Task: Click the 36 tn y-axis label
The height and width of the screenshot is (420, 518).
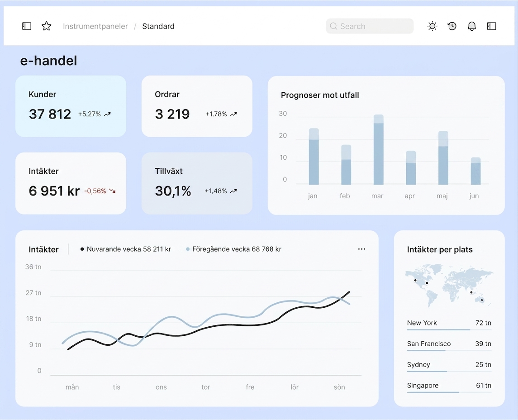Action: click(33, 267)
